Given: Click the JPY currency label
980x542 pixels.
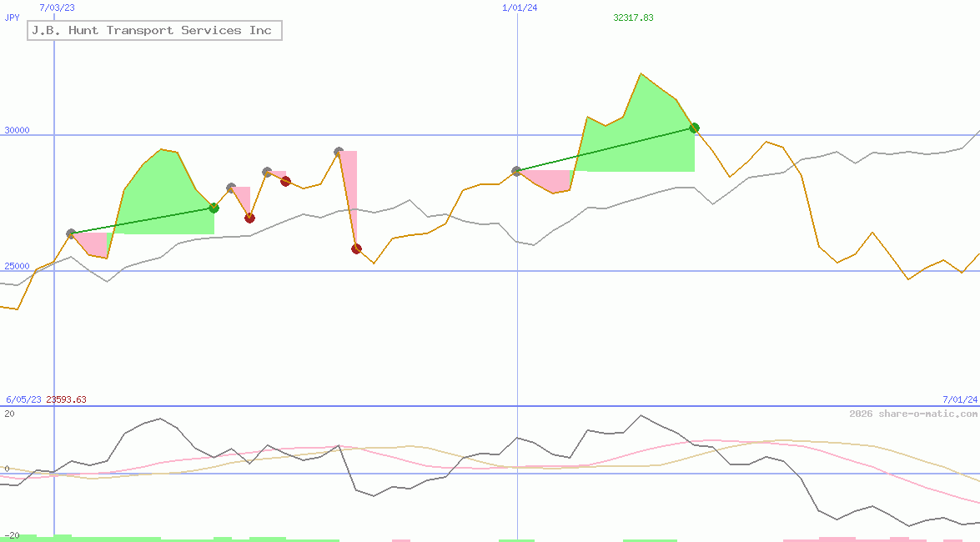Looking at the screenshot, I should pos(12,18).
